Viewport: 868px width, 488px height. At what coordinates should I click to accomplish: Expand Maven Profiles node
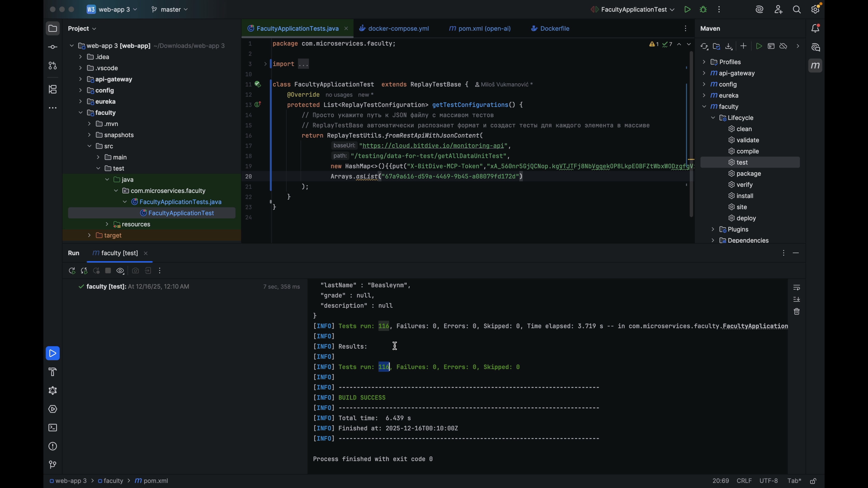click(x=704, y=62)
